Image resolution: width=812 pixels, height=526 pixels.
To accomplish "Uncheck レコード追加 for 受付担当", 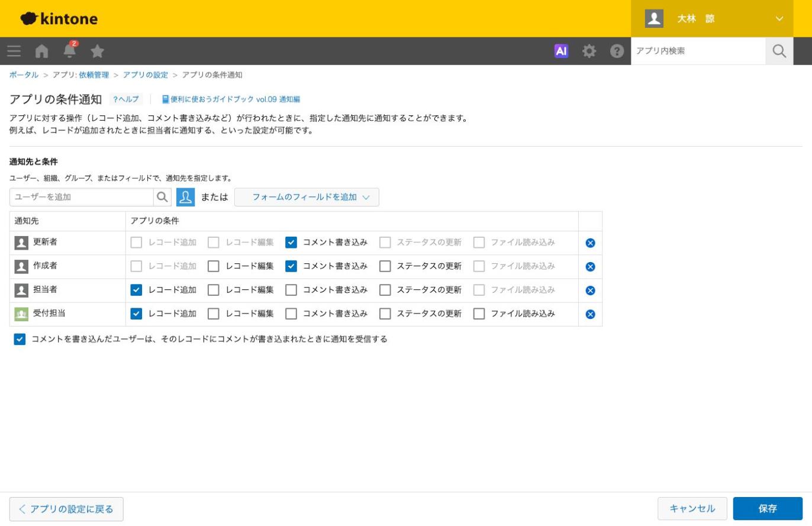I will [136, 314].
